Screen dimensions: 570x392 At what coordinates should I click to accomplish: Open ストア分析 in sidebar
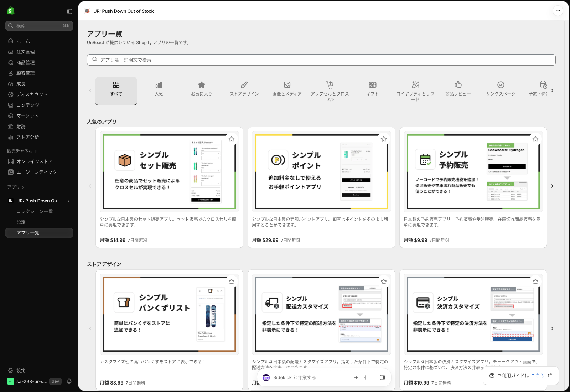(39, 137)
